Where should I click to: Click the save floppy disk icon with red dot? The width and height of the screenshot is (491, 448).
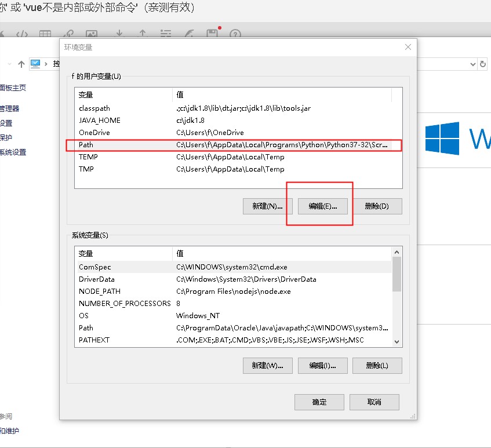(x=213, y=32)
